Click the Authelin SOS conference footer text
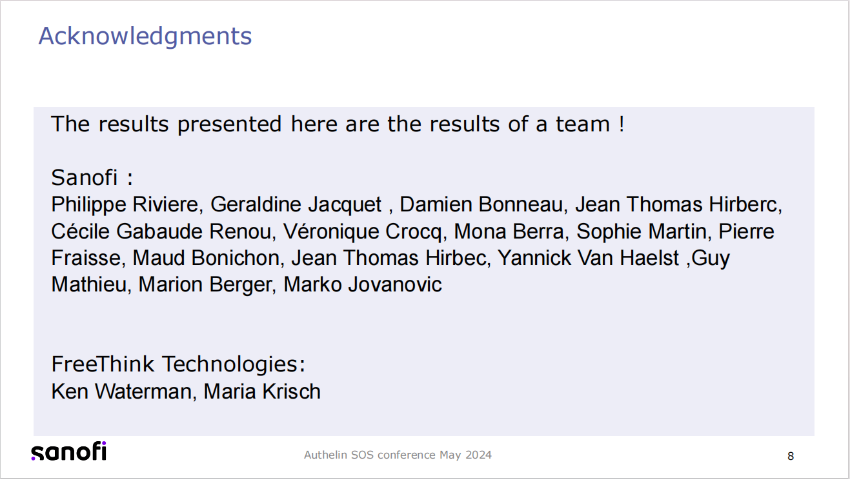The width and height of the screenshot is (850, 479). [x=397, y=455]
